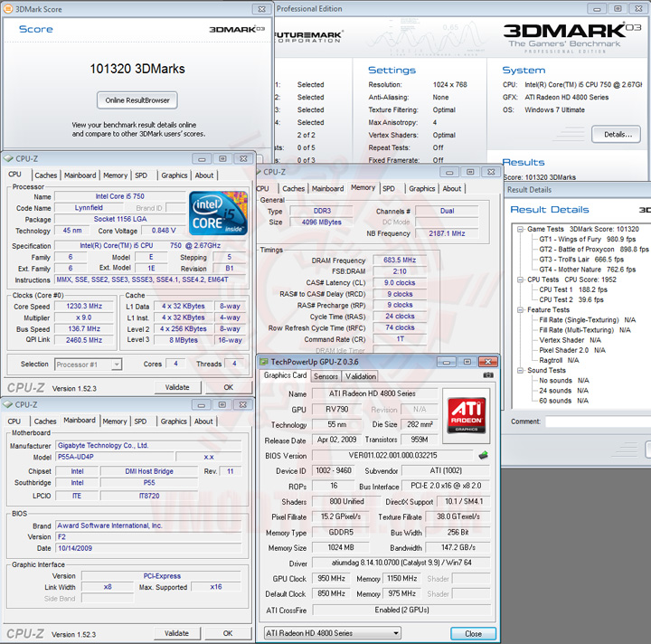
Task: Click the 3DMark Score window title icon
Action: click(x=8, y=9)
